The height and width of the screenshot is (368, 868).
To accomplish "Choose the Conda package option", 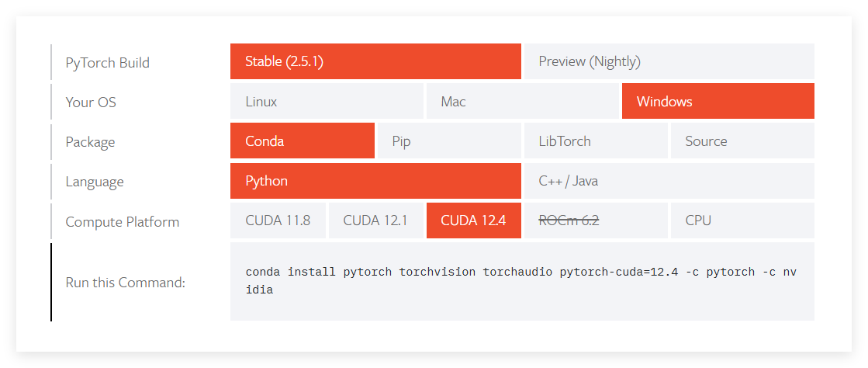I will (x=302, y=141).
